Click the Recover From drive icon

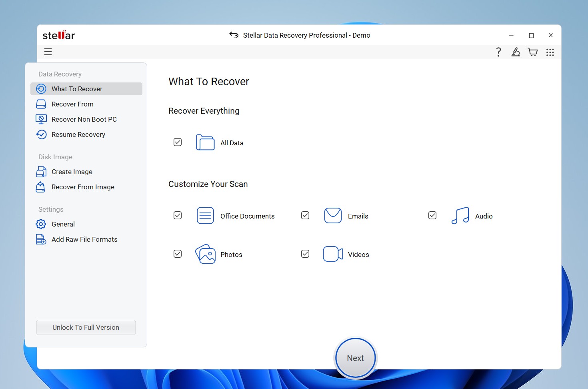tap(41, 104)
